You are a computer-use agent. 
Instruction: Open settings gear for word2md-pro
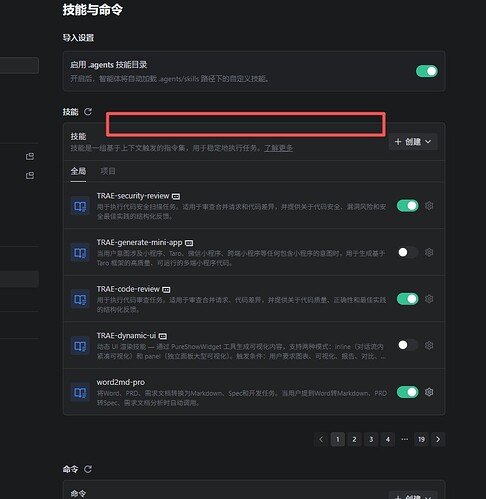click(x=429, y=392)
